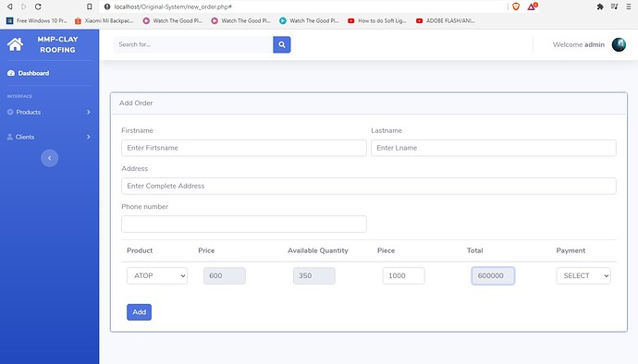The height and width of the screenshot is (364, 638).
Task: Click the Phone number field
Action: coord(244,224)
